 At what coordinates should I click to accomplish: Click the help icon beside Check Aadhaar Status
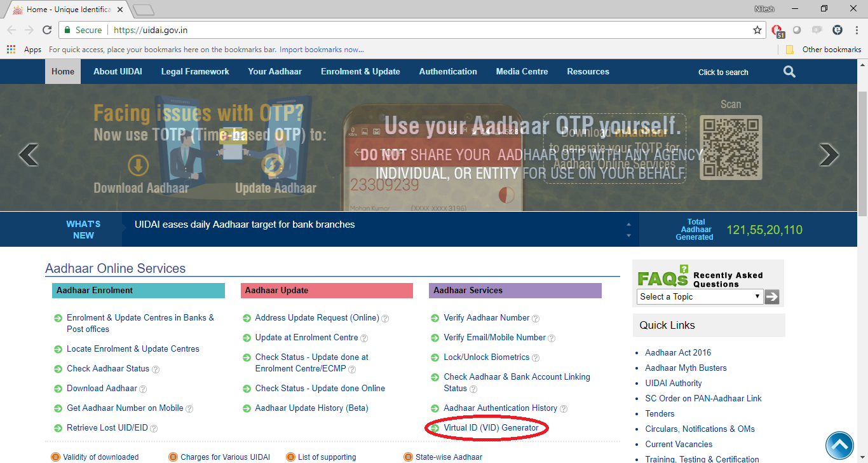(156, 369)
